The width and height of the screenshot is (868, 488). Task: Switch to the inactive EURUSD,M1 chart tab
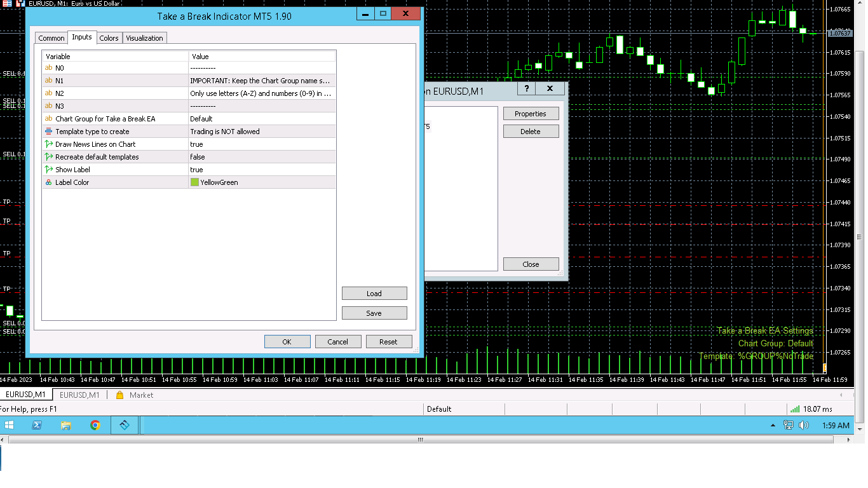click(79, 395)
